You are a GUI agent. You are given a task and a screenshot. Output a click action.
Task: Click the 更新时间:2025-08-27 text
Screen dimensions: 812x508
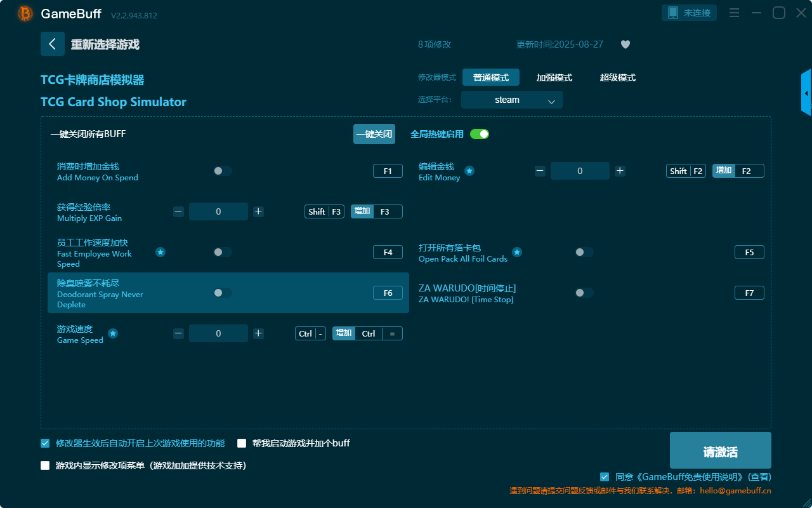[x=560, y=44]
